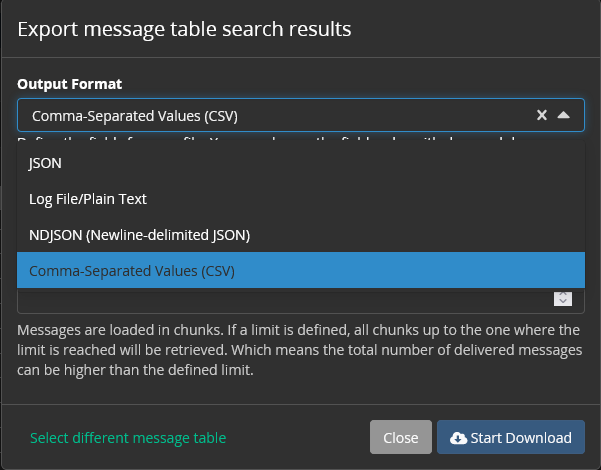Click the Export message table search results heading
This screenshot has width=601, height=470.
coord(184,29)
